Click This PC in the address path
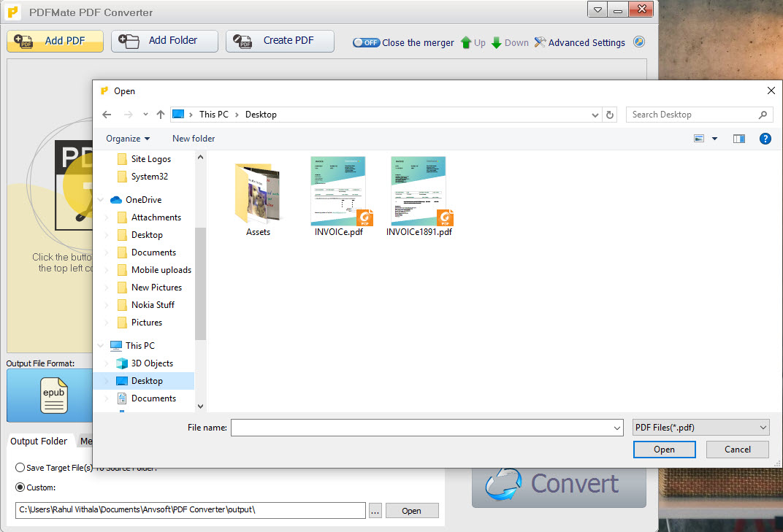The width and height of the screenshot is (783, 532). click(x=214, y=115)
